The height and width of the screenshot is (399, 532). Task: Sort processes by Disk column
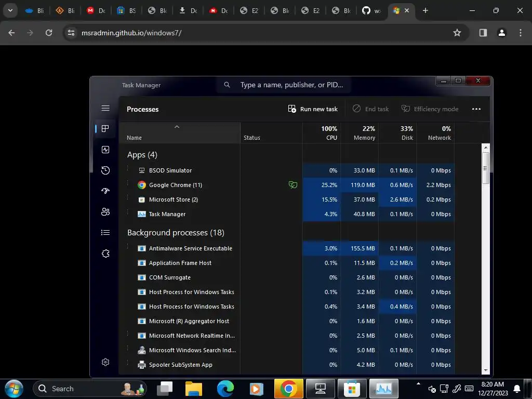pyautogui.click(x=397, y=133)
